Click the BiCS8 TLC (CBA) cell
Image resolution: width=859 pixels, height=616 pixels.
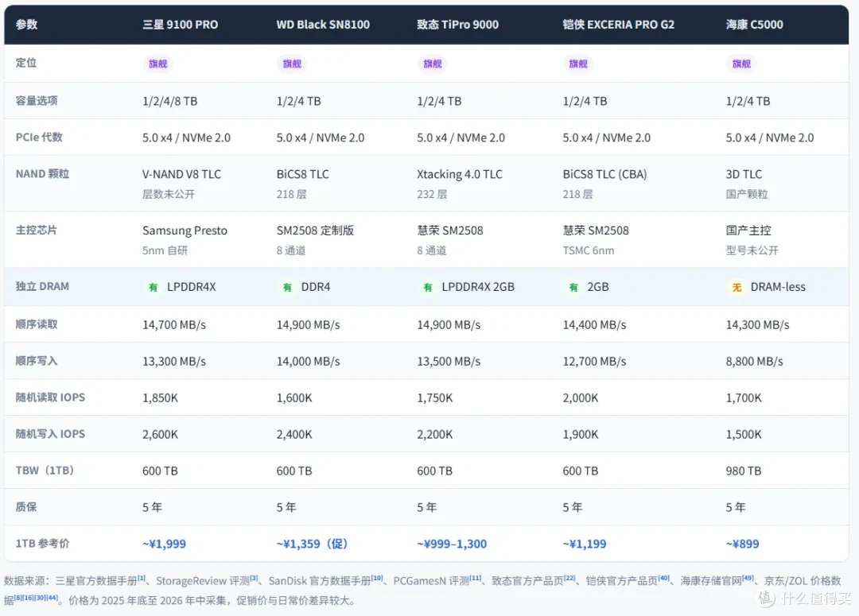click(x=604, y=174)
